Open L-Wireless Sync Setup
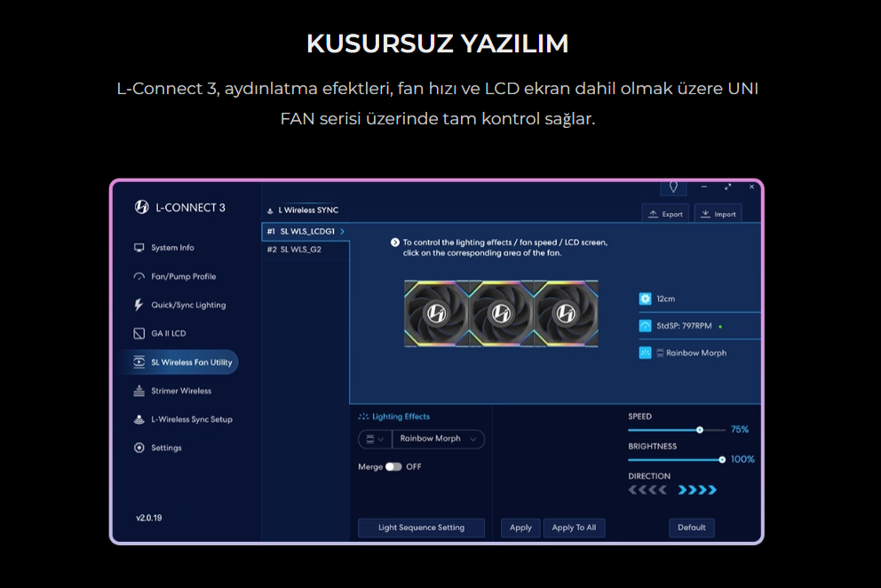881x588 pixels. point(192,419)
